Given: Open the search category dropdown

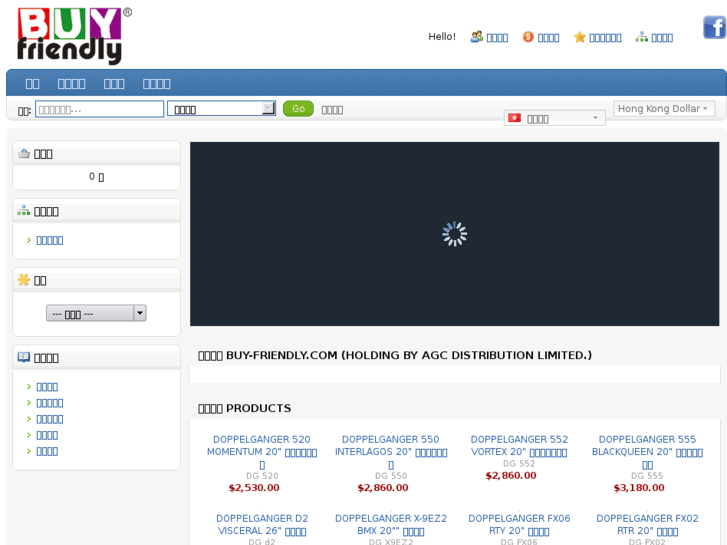Looking at the screenshot, I should tap(222, 109).
